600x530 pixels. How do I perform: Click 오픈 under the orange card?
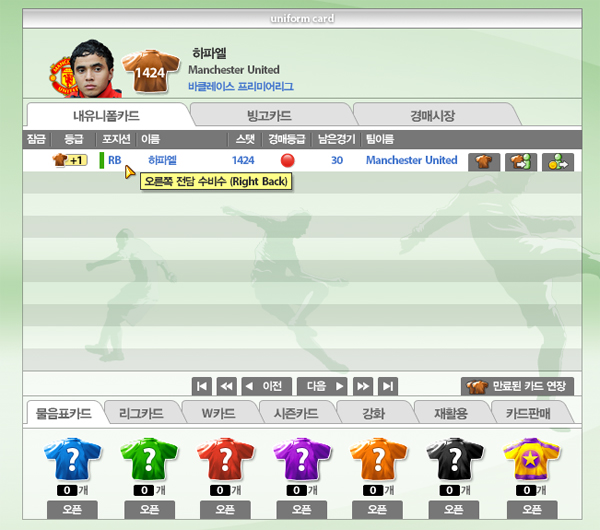(377, 510)
